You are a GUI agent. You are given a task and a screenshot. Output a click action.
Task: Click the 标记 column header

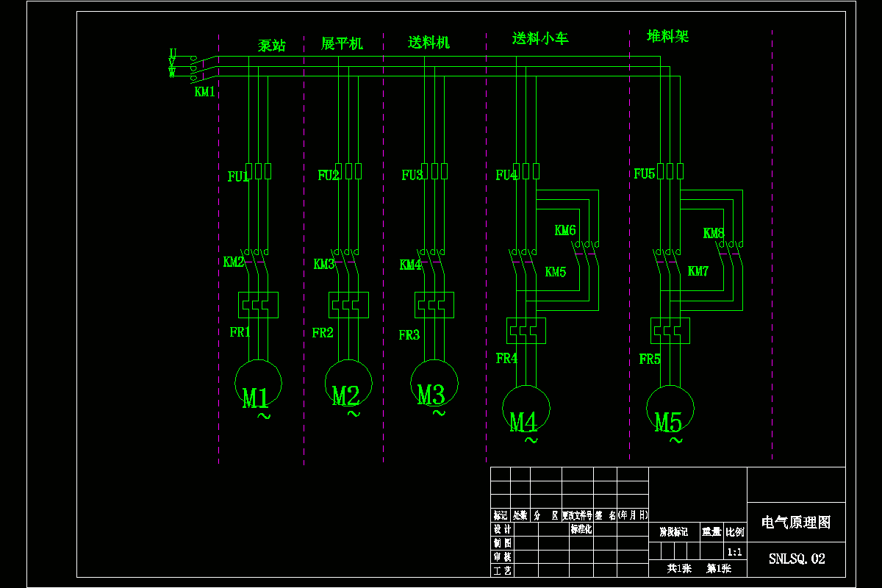501,516
